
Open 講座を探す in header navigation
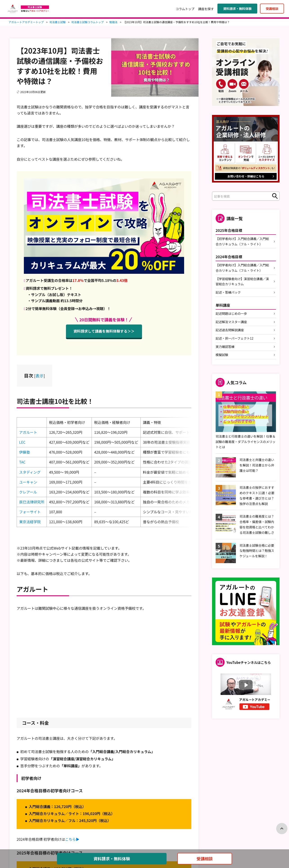pyautogui.click(x=205, y=9)
